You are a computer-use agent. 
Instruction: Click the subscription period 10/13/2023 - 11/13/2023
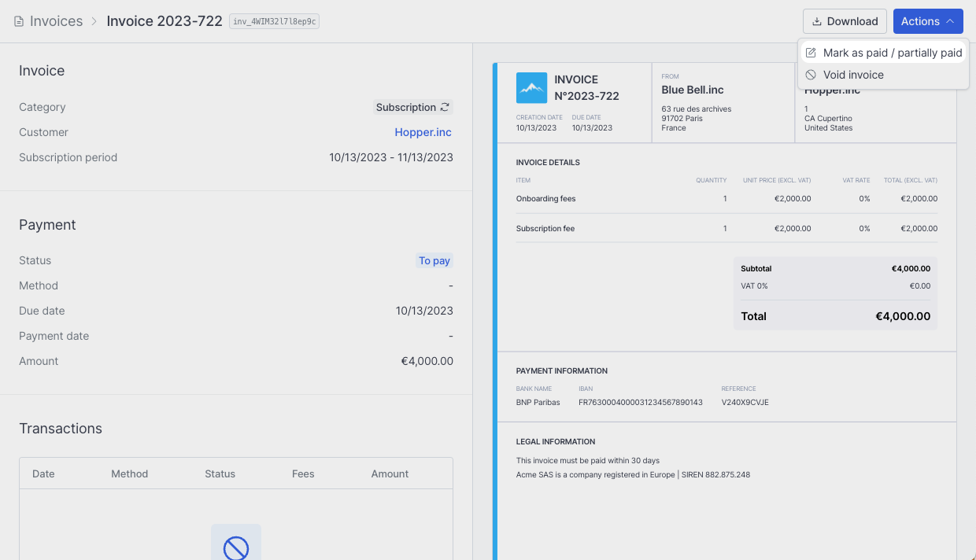pos(391,157)
